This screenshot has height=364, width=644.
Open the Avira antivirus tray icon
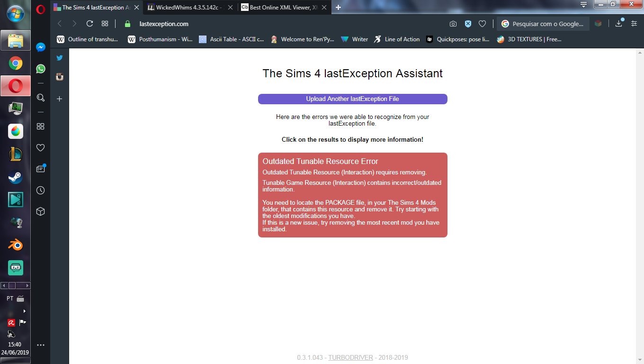click(11, 322)
